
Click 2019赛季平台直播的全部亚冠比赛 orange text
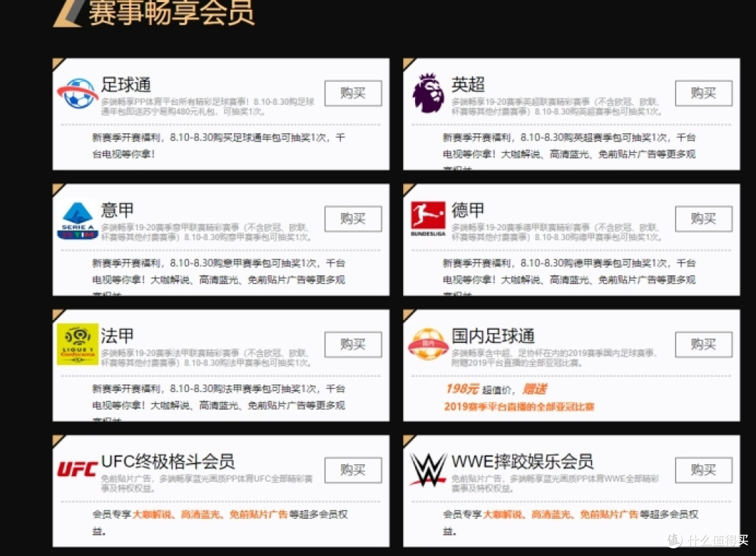519,407
